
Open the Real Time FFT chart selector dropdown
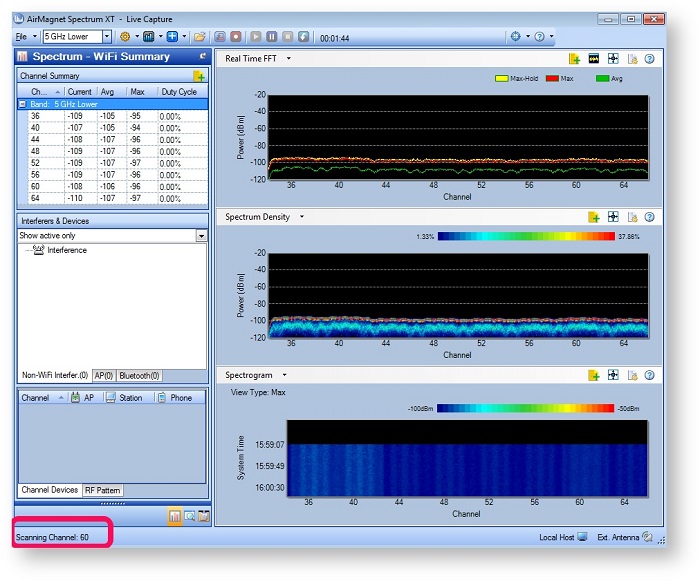289,58
